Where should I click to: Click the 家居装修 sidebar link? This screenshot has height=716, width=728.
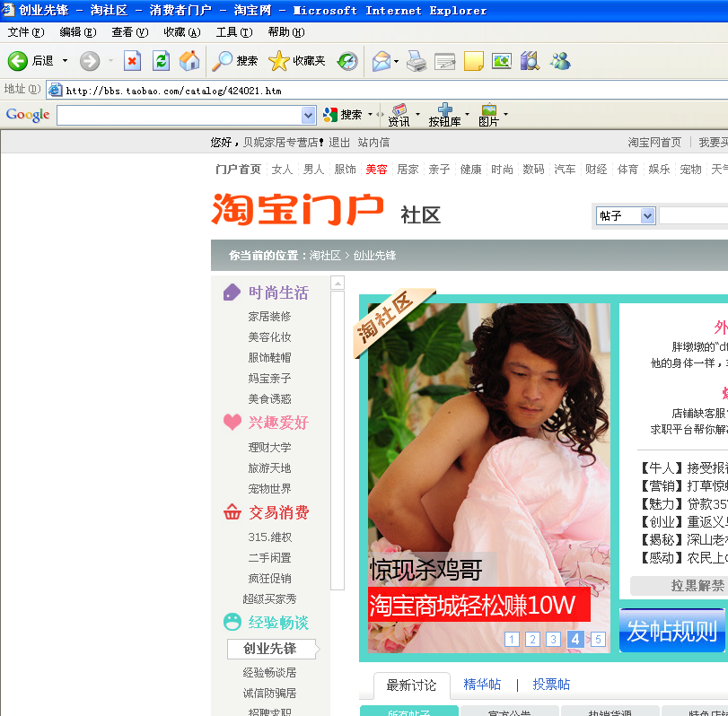tap(269, 317)
